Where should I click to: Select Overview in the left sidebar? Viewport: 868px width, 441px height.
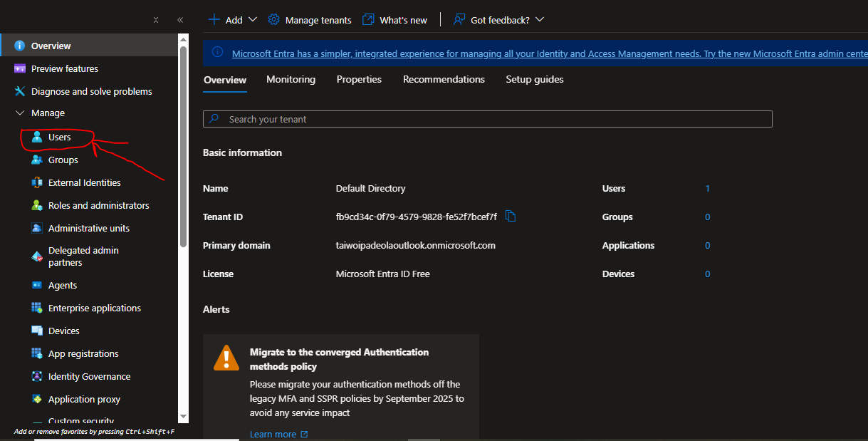tap(89, 46)
